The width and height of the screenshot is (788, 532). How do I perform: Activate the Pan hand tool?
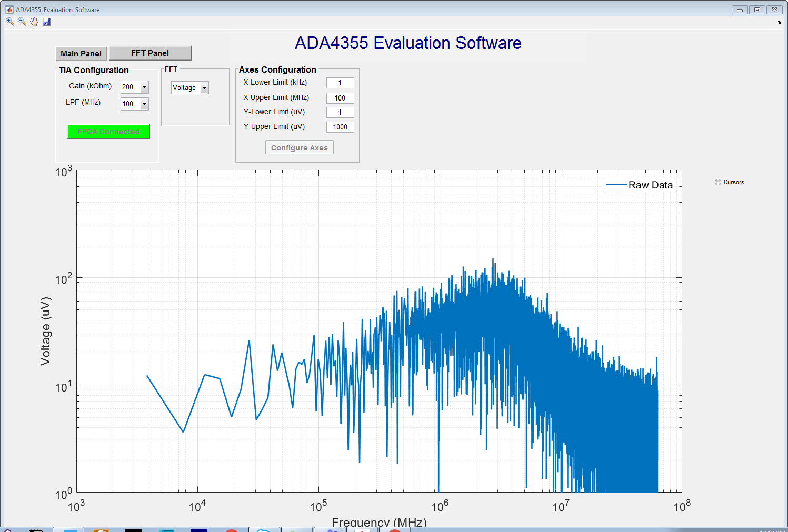pyautogui.click(x=34, y=22)
